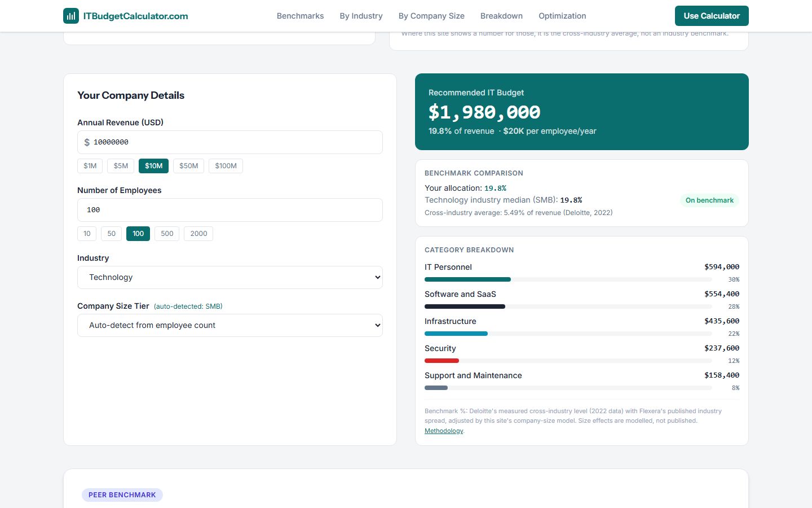Click the $554,400 Software and SaaS amount

click(722, 294)
